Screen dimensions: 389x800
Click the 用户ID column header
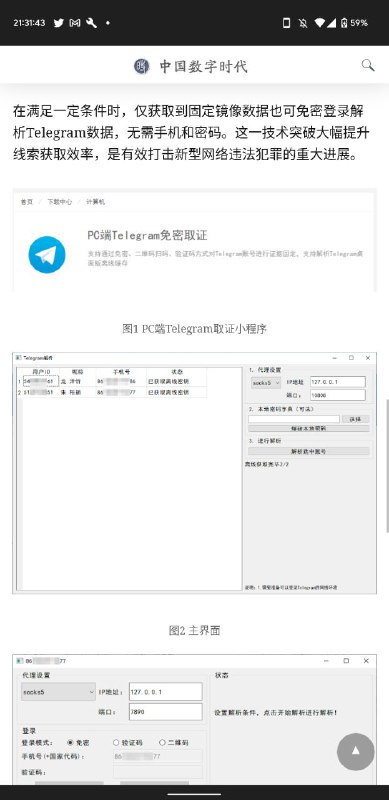pos(41,372)
